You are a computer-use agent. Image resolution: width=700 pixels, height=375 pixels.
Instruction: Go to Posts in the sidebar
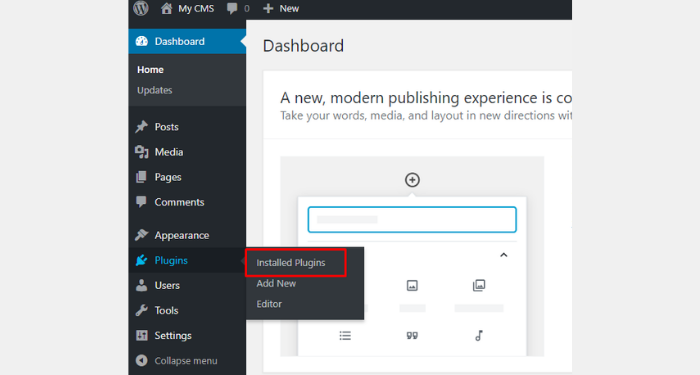point(187,127)
